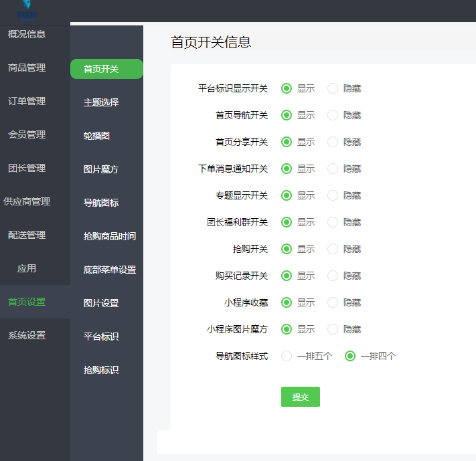Go to 订单管理 section

click(x=27, y=101)
